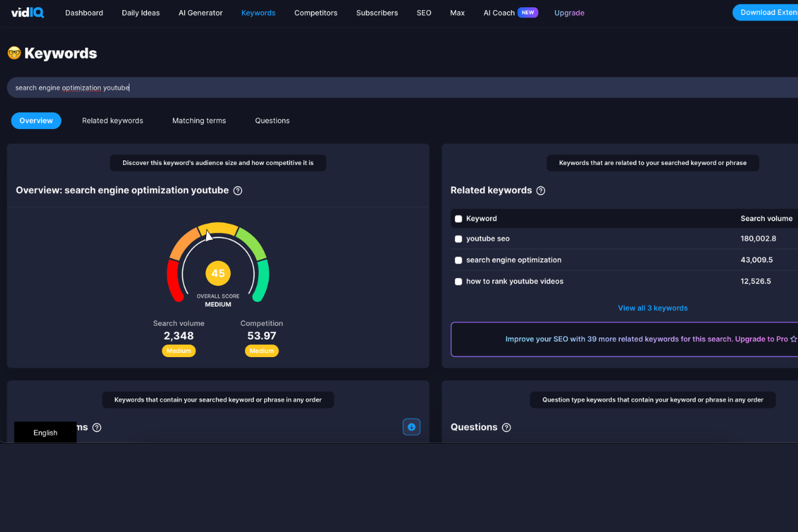Click the nerd emoji beside Keywords heading
Screen dimensions: 798x532
pos(13,53)
